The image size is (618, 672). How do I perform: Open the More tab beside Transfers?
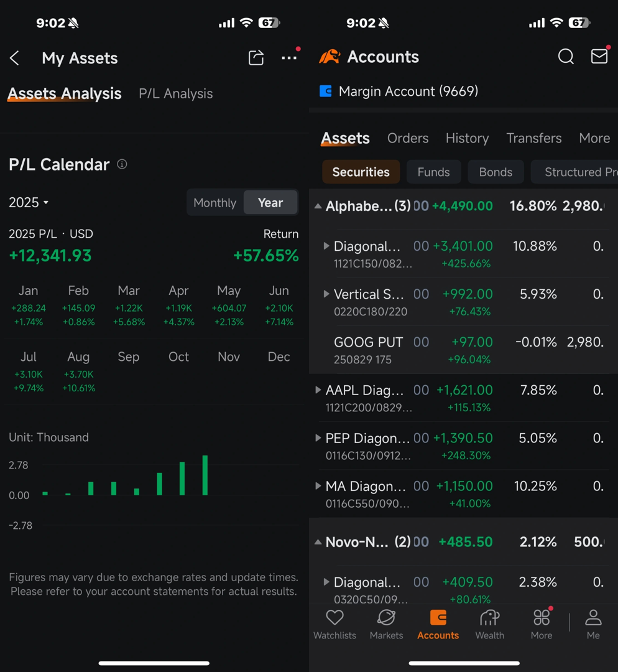pos(594,138)
